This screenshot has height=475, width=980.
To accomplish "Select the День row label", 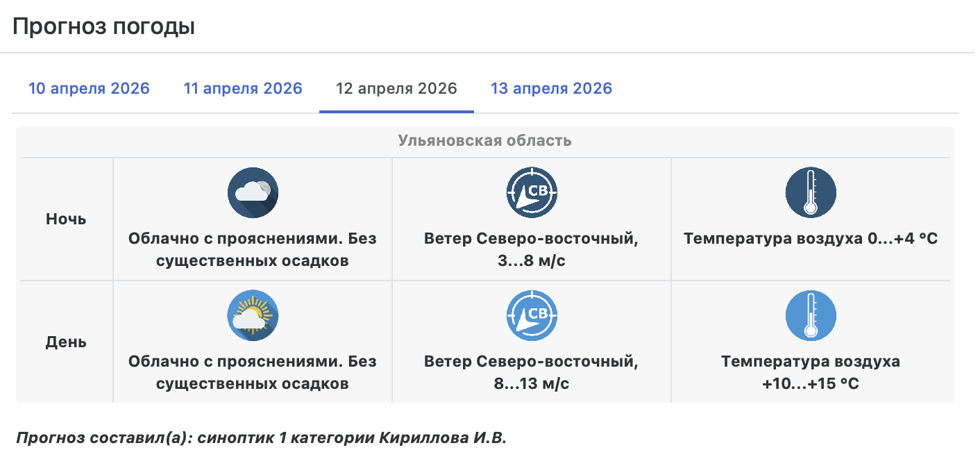I will click(66, 342).
